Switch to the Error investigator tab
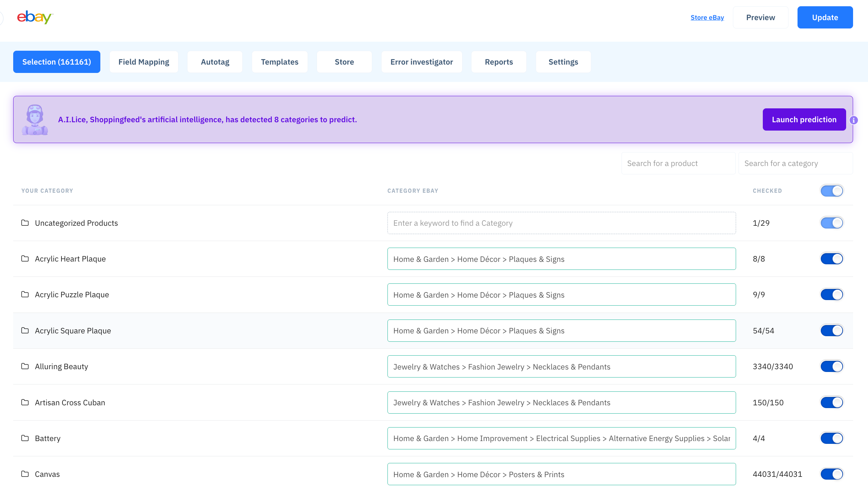Screen dimensions: 868x489 click(x=422, y=62)
